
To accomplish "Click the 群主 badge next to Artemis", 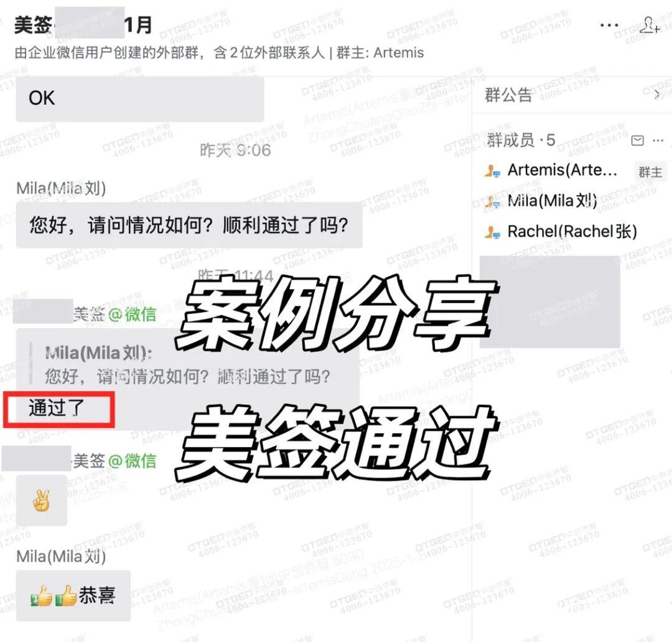I will pyautogui.click(x=650, y=172).
